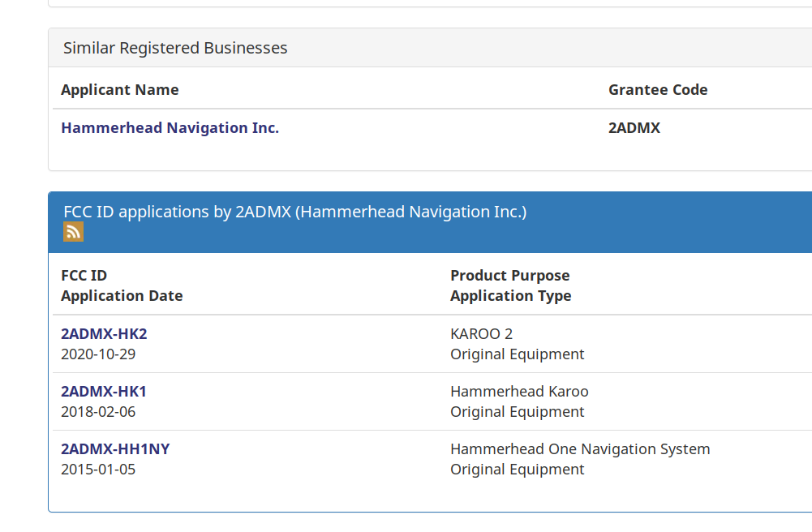Click the 2020-10-29 application date

[98, 354]
